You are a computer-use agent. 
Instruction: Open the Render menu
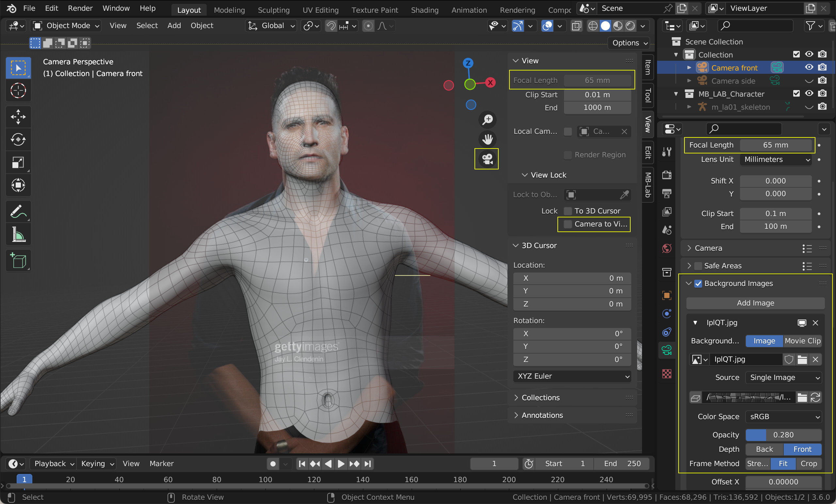[x=80, y=8]
